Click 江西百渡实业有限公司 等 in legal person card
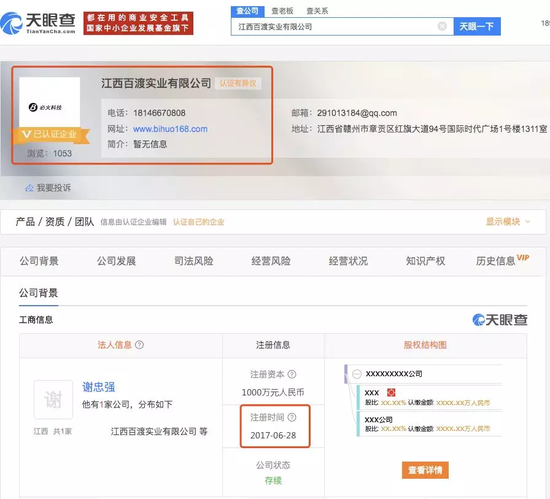The image size is (550, 499). point(159,431)
